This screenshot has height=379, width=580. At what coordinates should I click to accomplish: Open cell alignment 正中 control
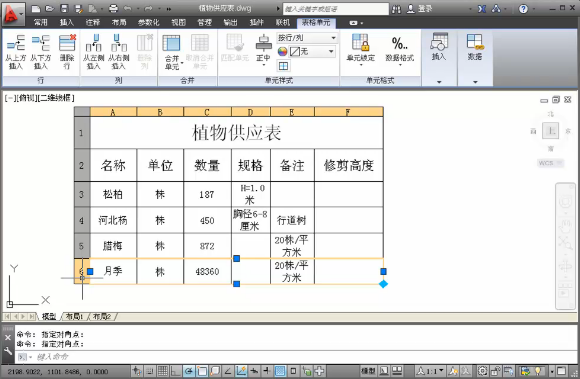263,50
